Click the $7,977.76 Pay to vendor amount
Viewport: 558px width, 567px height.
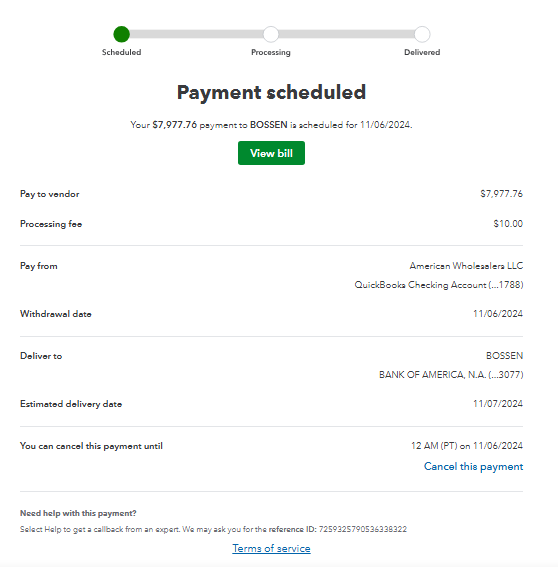(x=501, y=194)
